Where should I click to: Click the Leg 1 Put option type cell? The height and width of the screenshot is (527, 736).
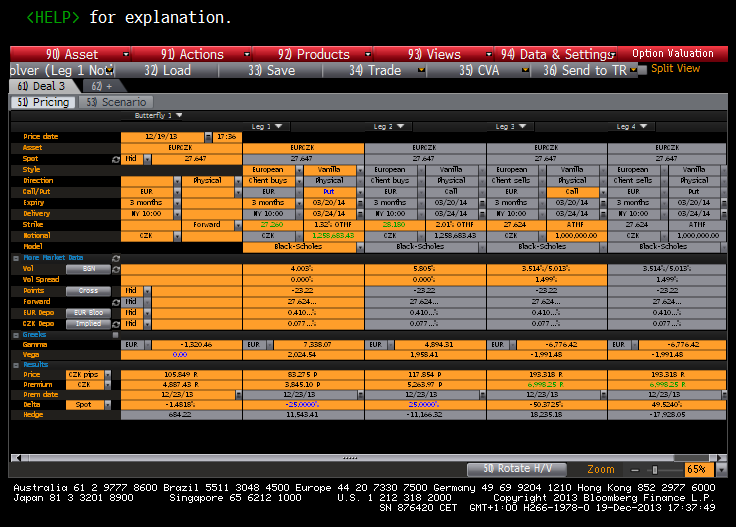click(x=329, y=191)
